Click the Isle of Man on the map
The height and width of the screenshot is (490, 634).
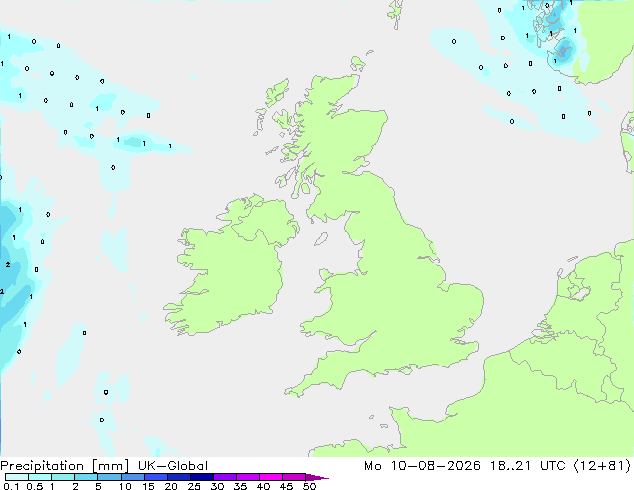coord(321,239)
